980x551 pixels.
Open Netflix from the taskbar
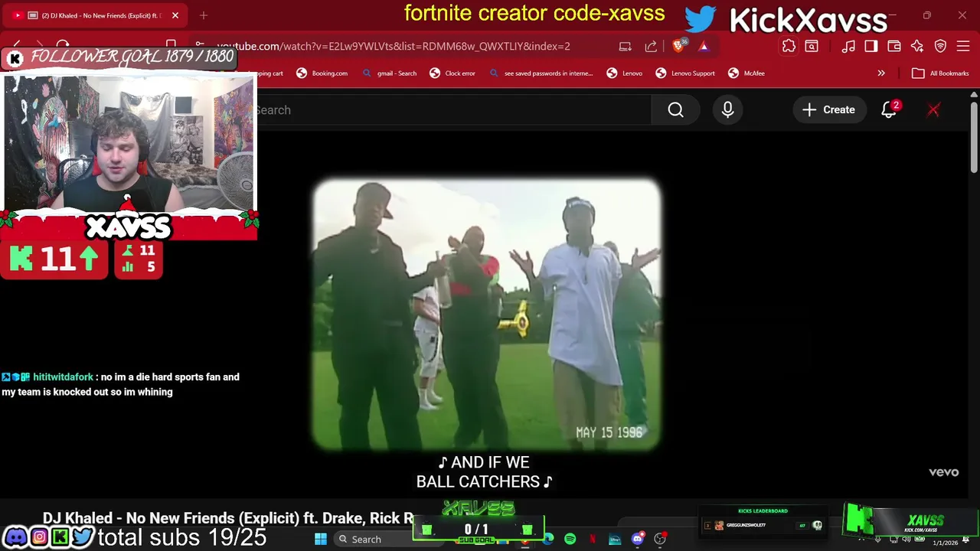592,540
